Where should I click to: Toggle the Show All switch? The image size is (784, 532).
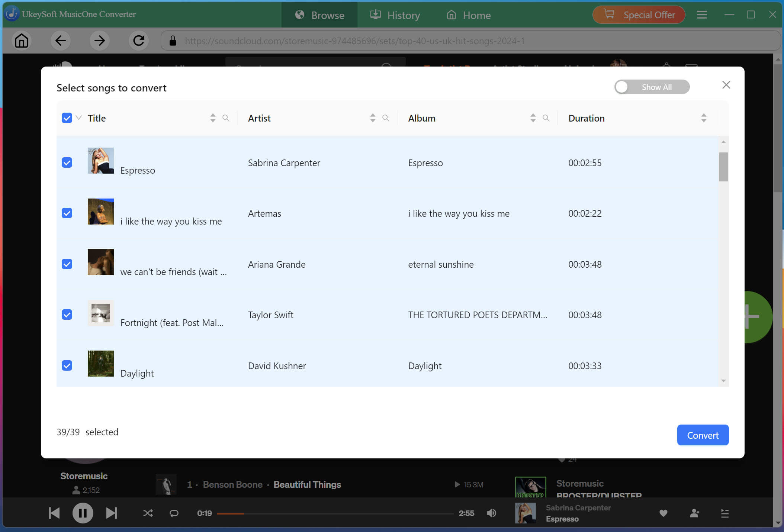click(652, 87)
